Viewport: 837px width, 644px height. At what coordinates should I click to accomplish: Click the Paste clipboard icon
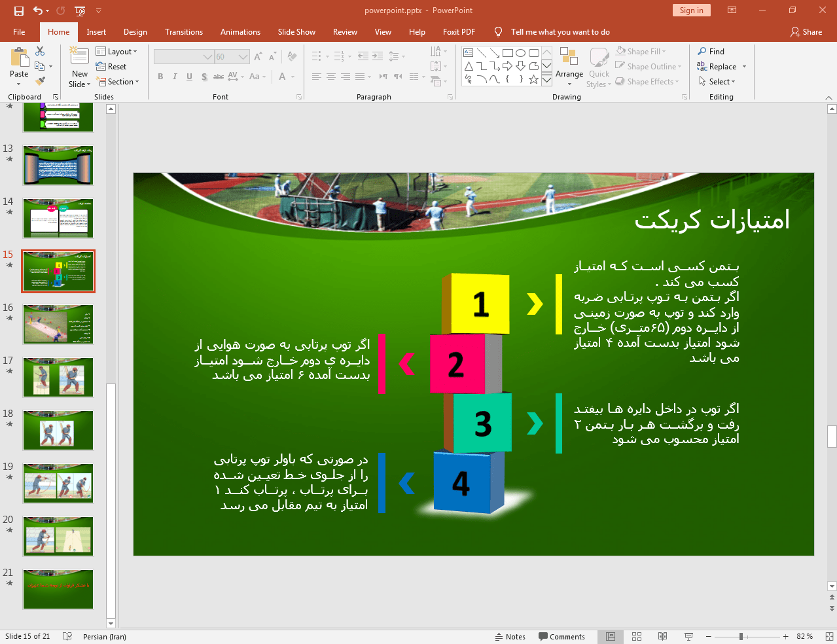click(19, 59)
